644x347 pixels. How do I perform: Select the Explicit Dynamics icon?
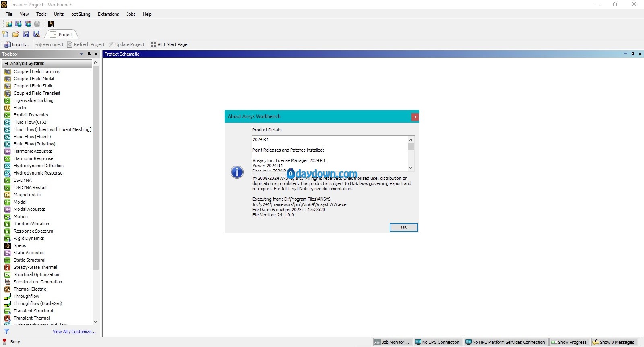pos(7,115)
